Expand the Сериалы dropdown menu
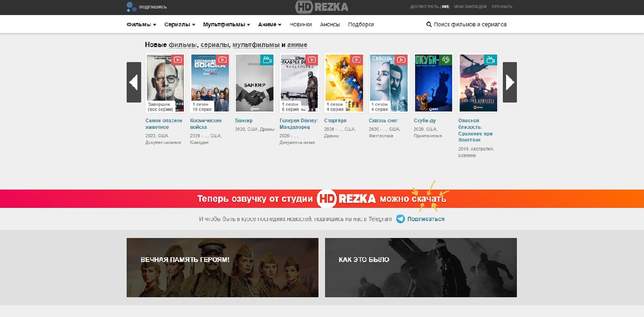The image size is (644, 317). 179,24
